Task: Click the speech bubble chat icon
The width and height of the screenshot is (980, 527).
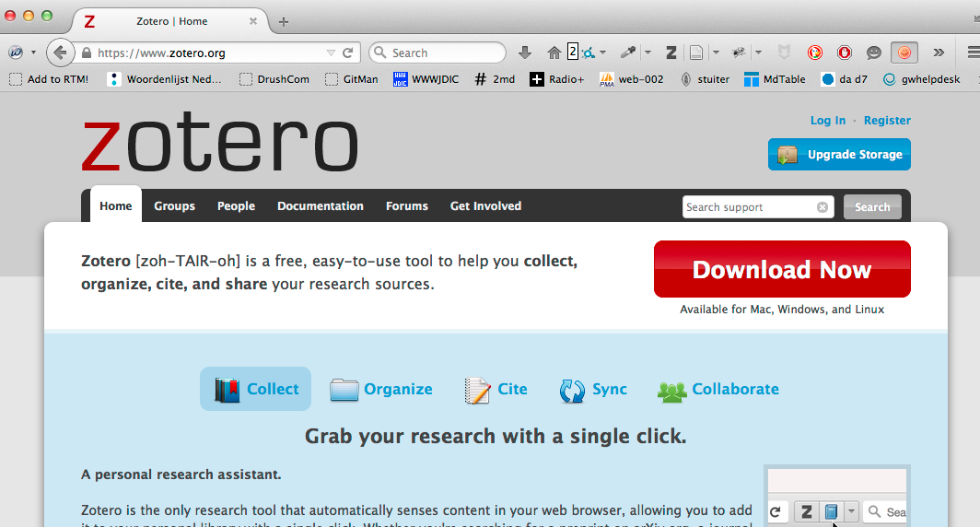Action: point(874,53)
